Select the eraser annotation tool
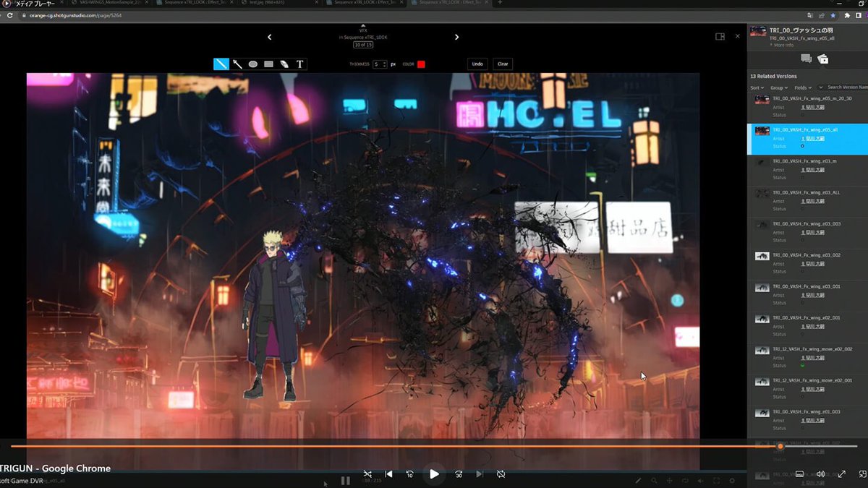Image resolution: width=868 pixels, height=488 pixels. 284,64
